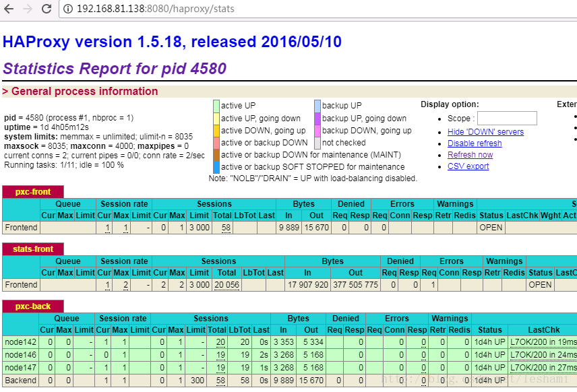
Task: Click General process information heading
Action: (85, 91)
